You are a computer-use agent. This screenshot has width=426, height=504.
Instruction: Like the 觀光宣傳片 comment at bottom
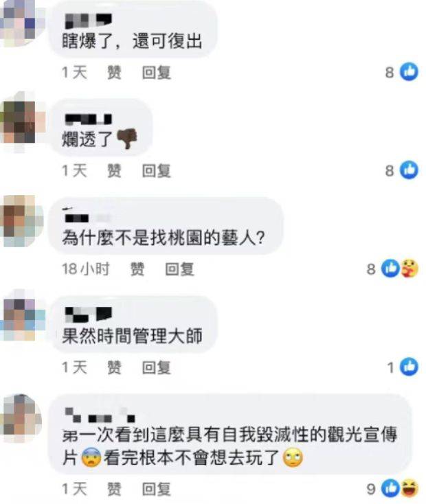(114, 489)
